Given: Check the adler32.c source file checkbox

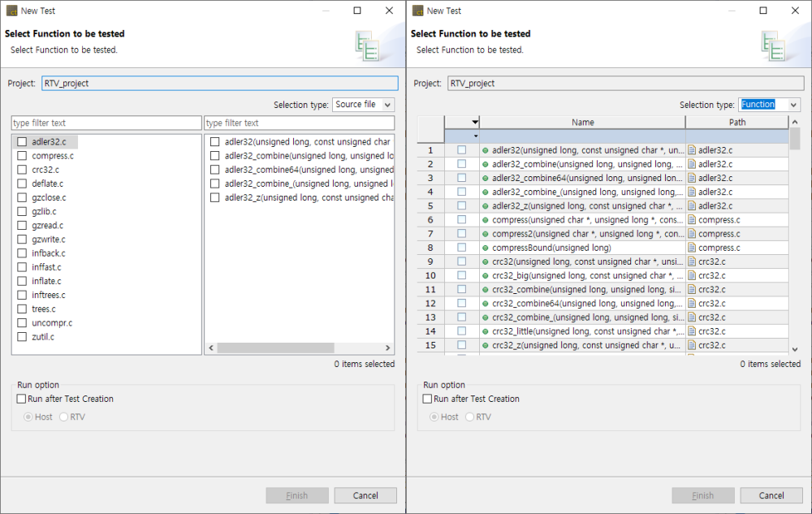Looking at the screenshot, I should (22, 142).
